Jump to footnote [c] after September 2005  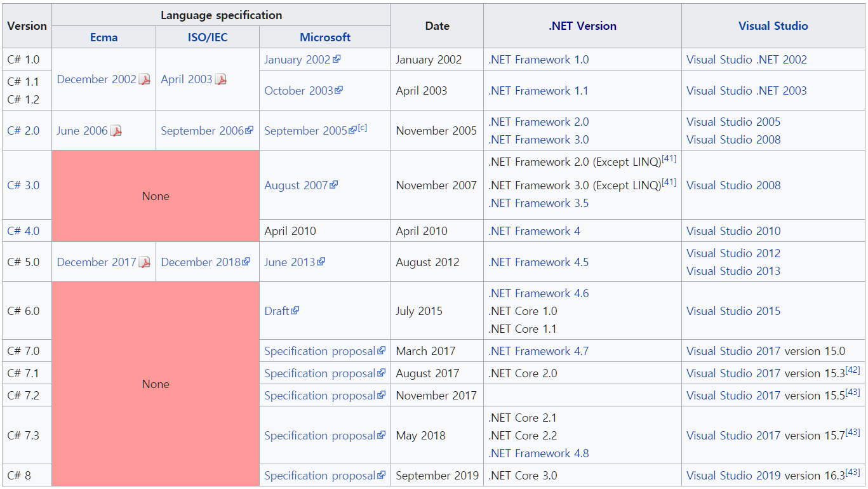click(x=363, y=128)
